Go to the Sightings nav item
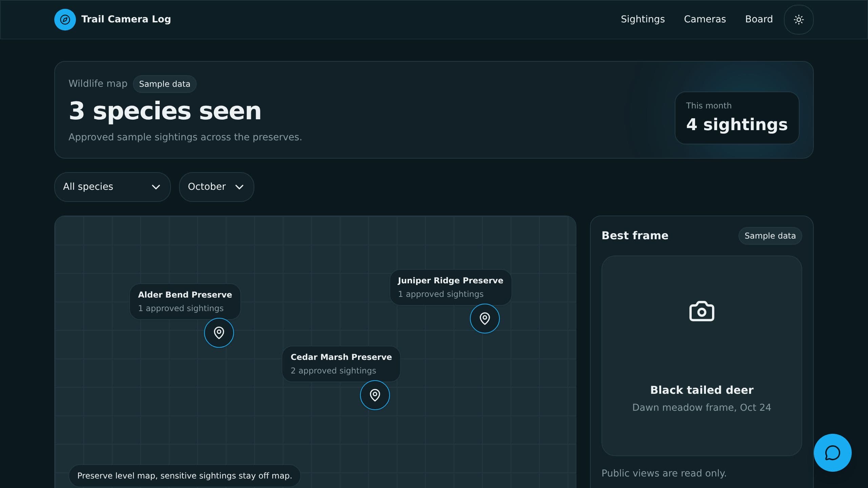The image size is (868, 488). pos(643,19)
